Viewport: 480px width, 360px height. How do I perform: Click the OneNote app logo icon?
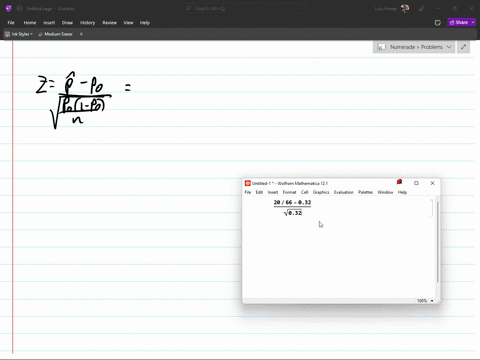tap(9, 9)
